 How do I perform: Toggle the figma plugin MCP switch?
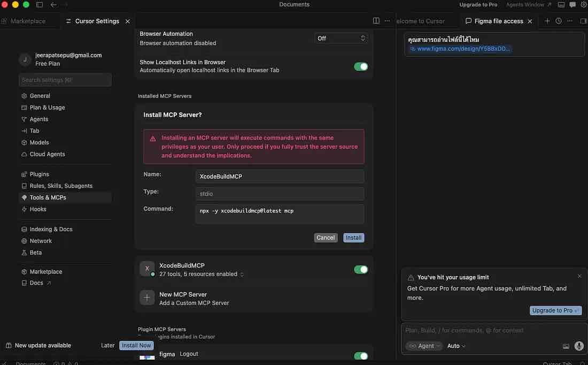pos(361,355)
